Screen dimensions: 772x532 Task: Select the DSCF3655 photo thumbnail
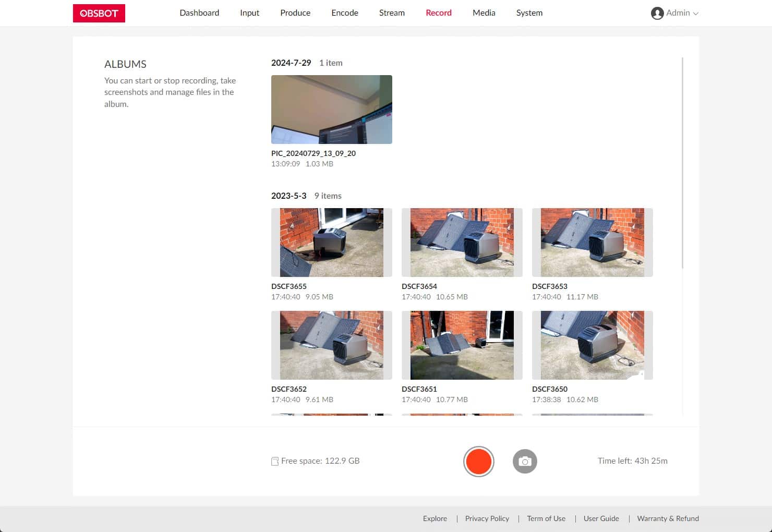point(332,243)
